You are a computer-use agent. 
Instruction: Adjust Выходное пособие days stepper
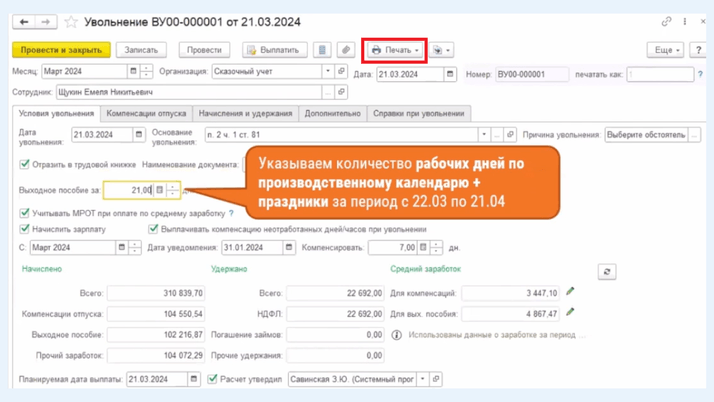(173, 190)
